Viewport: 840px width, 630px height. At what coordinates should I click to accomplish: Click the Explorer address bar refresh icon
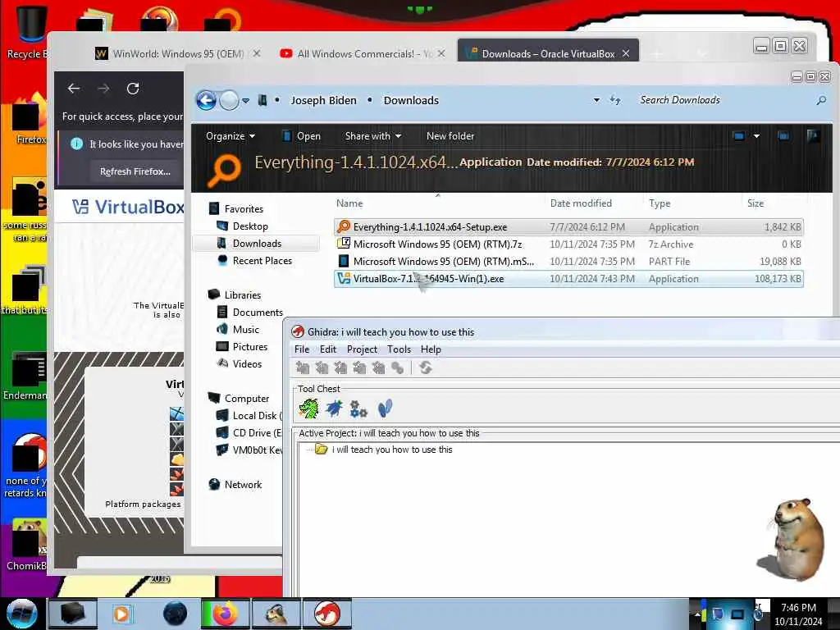[615, 100]
